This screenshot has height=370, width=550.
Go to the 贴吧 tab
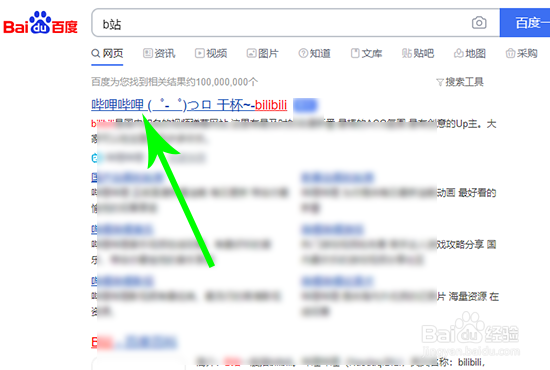[418, 54]
